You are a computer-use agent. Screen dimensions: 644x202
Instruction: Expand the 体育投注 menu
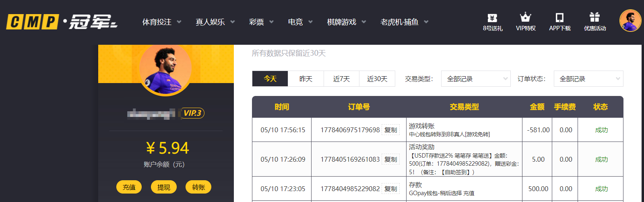pos(161,22)
